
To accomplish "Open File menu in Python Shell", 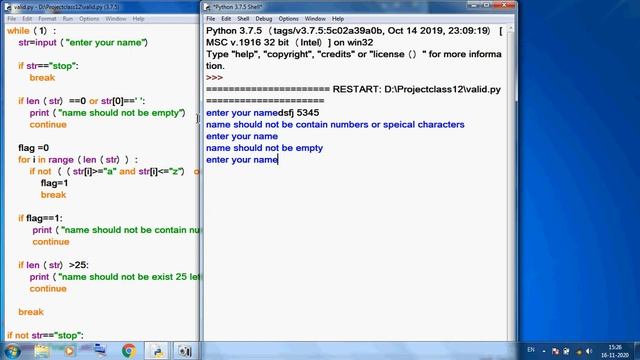I will (x=211, y=19).
